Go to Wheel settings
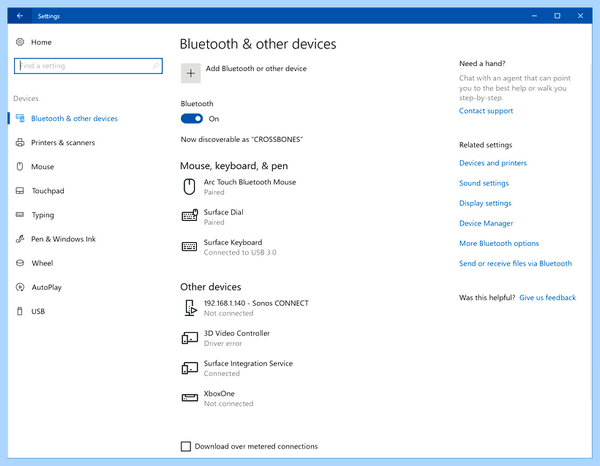The width and height of the screenshot is (600, 466). [x=42, y=263]
